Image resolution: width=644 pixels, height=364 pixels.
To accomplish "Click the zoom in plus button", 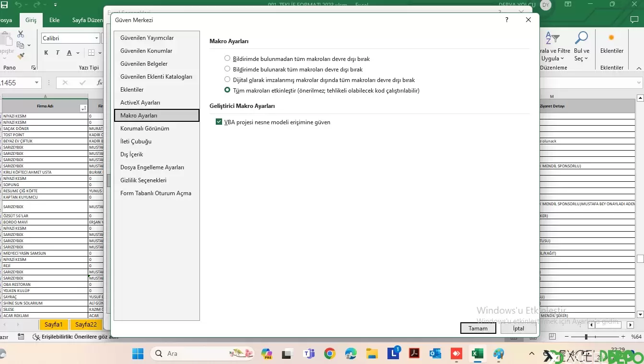I will click(x=623, y=337).
